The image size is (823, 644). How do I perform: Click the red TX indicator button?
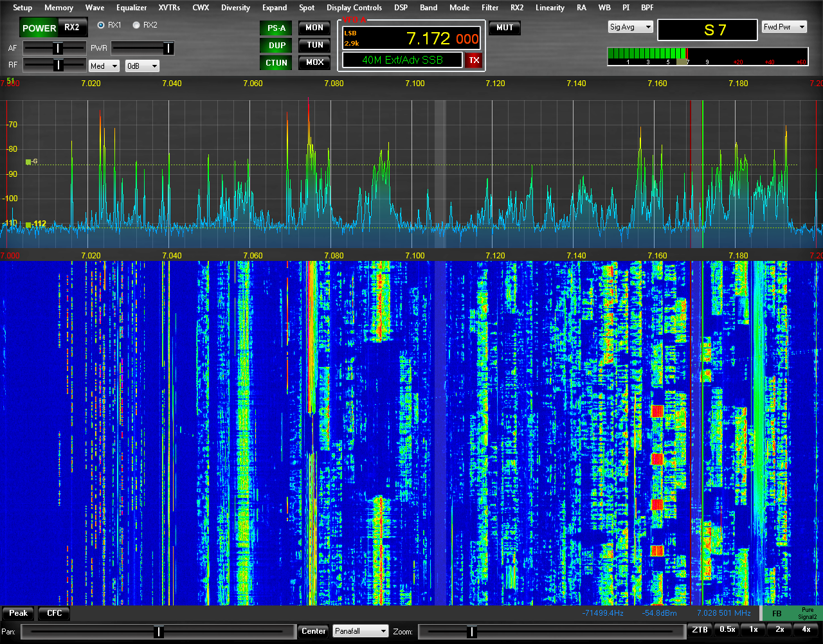(474, 60)
